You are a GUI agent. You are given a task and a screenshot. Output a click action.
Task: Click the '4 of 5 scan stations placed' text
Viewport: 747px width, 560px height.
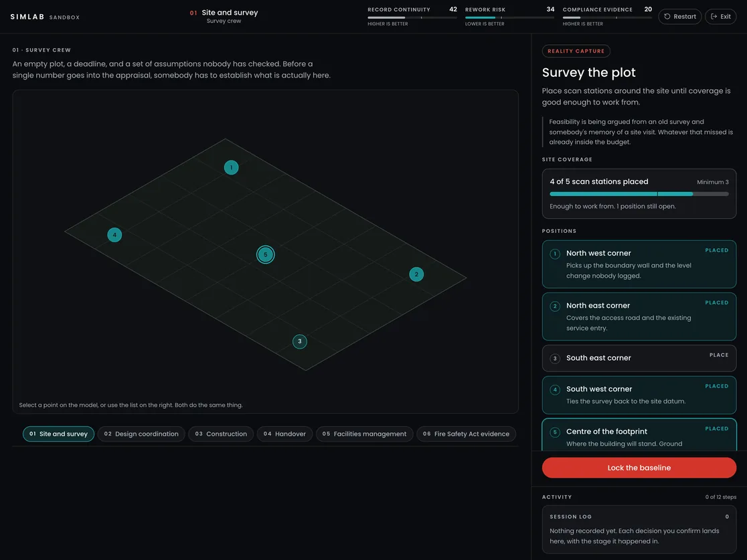[x=599, y=181]
